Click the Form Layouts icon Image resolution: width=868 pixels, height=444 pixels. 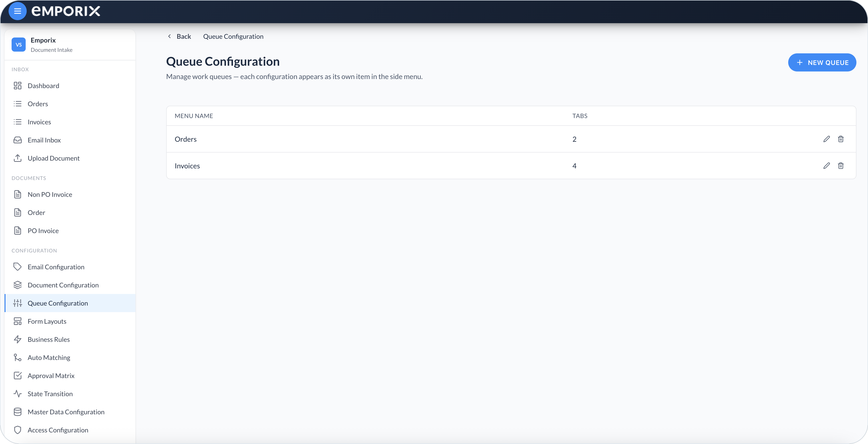18,321
